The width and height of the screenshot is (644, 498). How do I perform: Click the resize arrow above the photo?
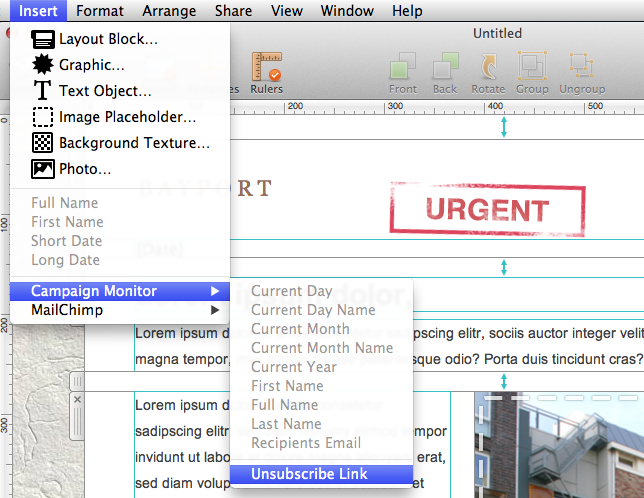coord(504,382)
